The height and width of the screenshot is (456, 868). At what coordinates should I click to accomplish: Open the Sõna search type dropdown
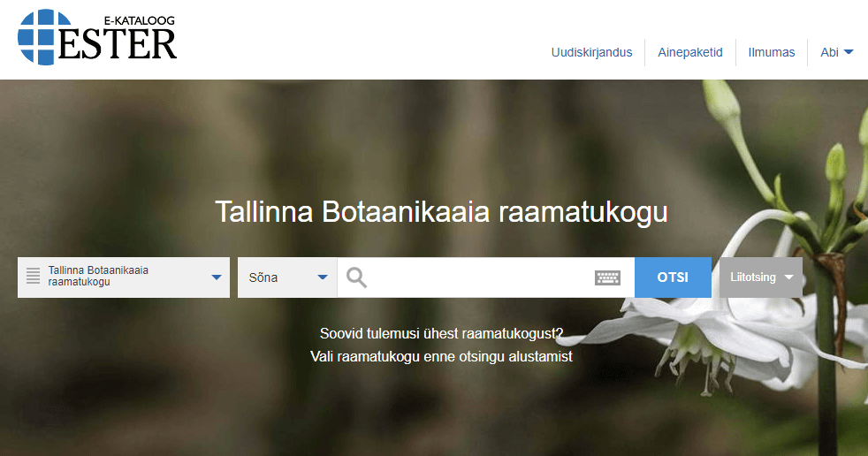[287, 277]
